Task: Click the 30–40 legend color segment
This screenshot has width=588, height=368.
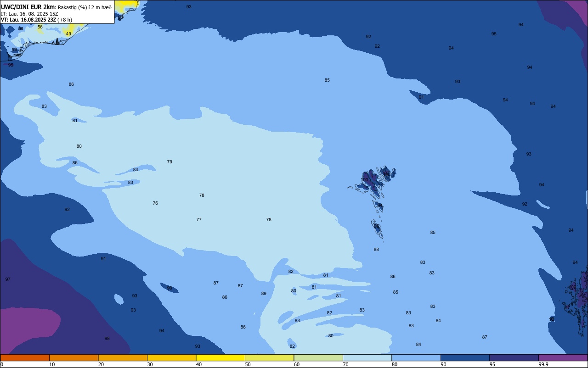Action: pos(171,357)
